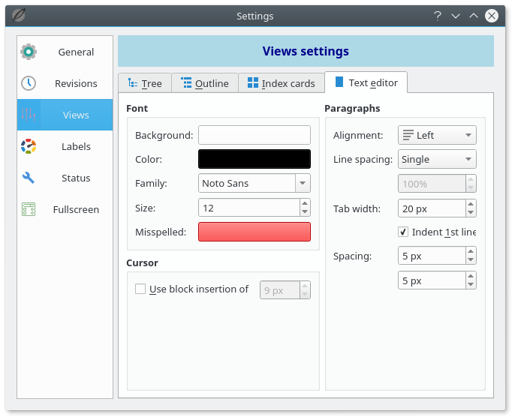Open the font Family dropdown

pos(303,183)
